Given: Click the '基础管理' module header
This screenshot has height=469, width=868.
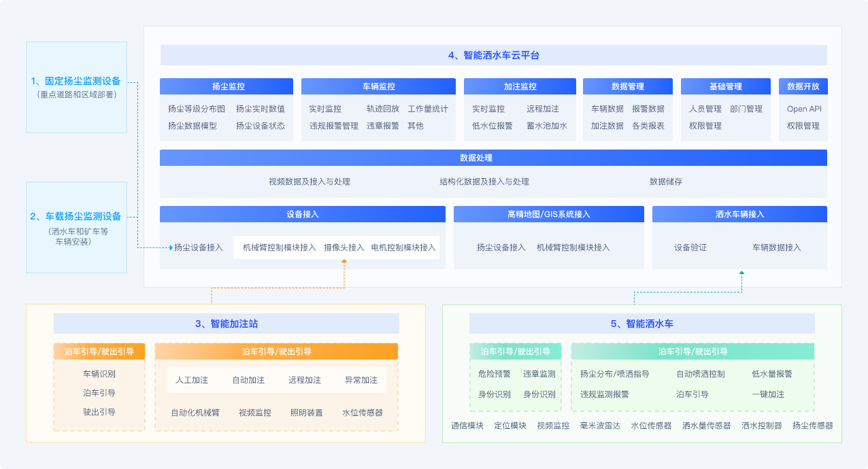Looking at the screenshot, I should tap(726, 86).
